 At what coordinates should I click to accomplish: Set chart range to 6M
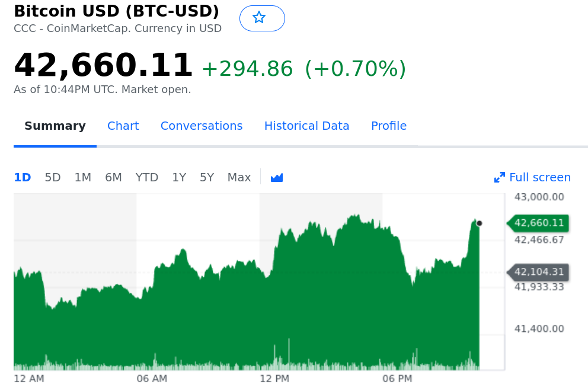point(113,177)
